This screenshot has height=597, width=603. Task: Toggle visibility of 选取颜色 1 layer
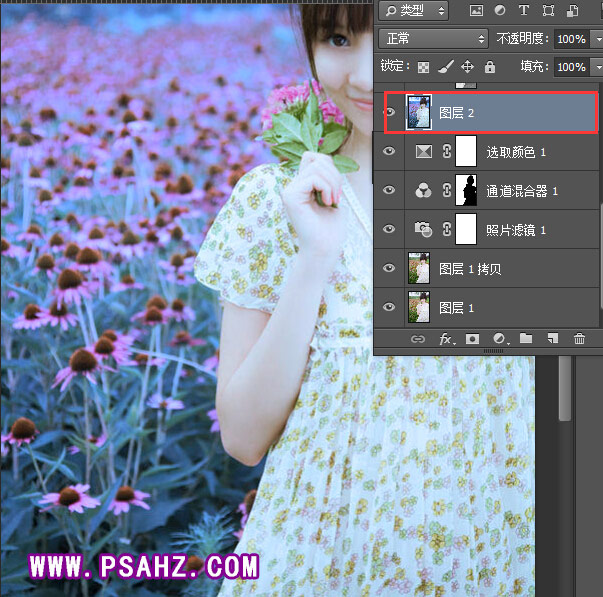[390, 152]
